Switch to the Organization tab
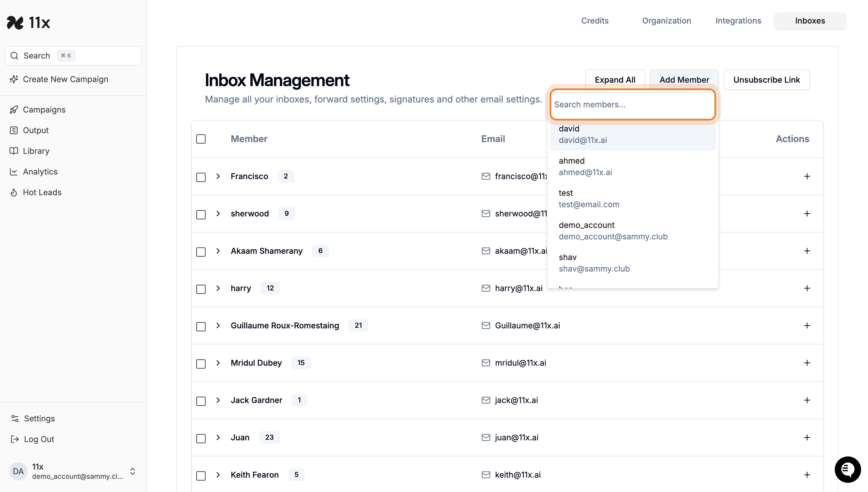Screen dimensions: 868x492 pos(666,21)
